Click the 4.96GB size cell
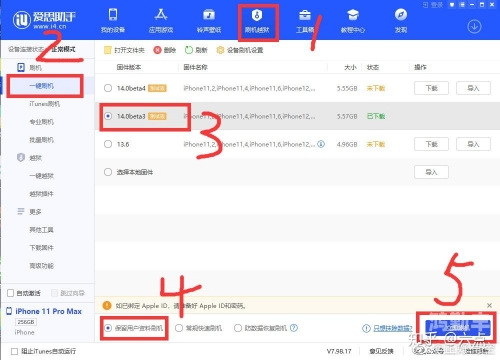The width and height of the screenshot is (500, 360). click(x=347, y=144)
